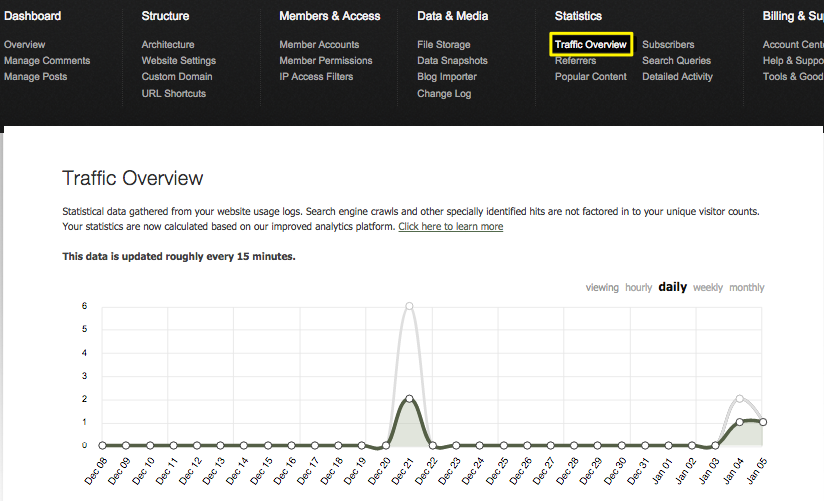Click the Subscribers link
Image resolution: width=824 pixels, height=501 pixels.
point(668,45)
